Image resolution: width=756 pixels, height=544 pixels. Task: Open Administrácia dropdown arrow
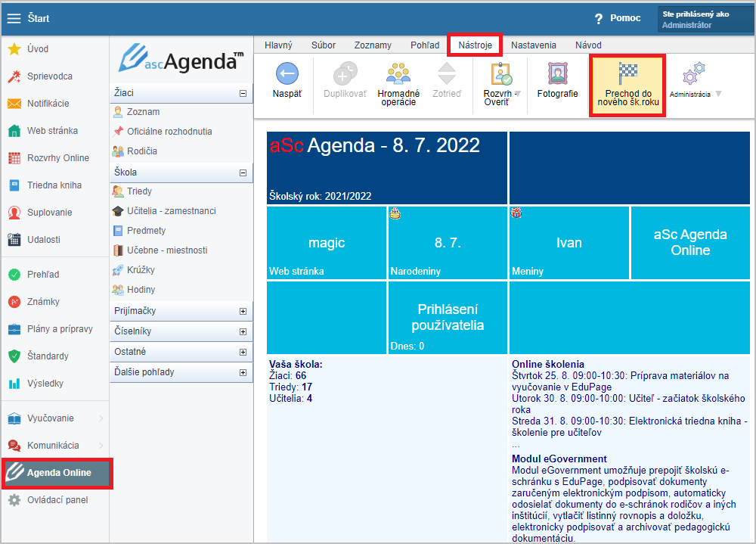point(718,94)
